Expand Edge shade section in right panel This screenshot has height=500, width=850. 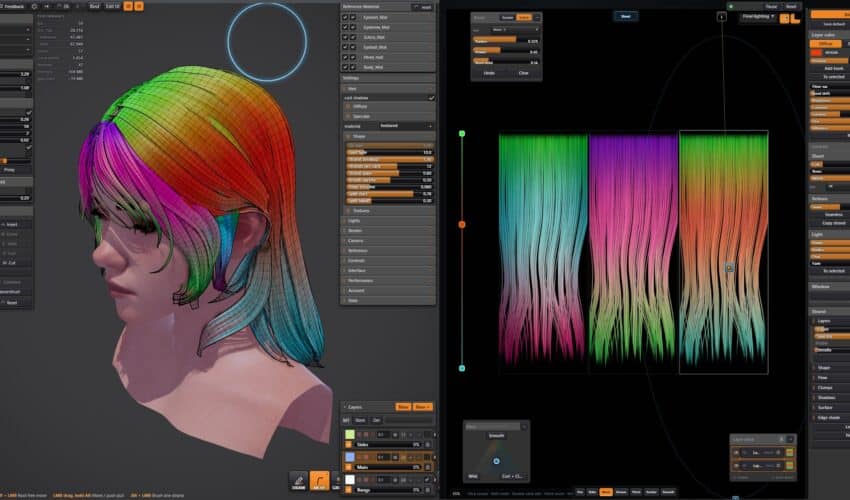click(x=830, y=418)
